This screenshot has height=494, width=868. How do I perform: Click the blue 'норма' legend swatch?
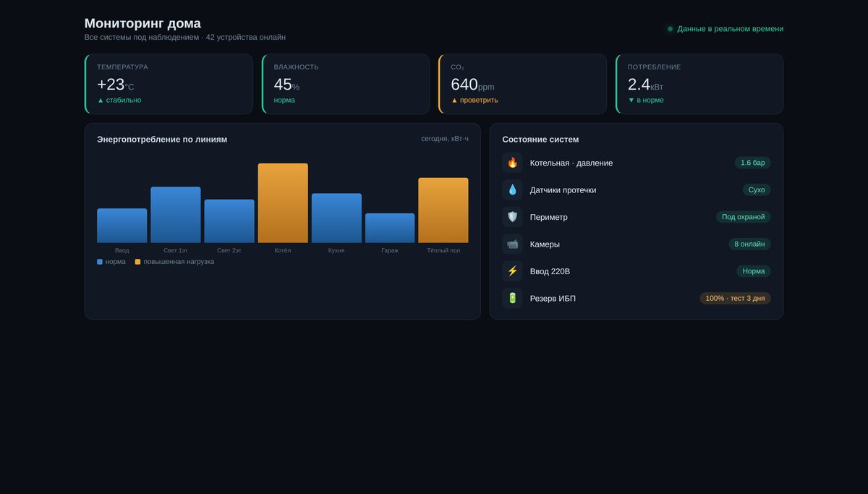100,262
